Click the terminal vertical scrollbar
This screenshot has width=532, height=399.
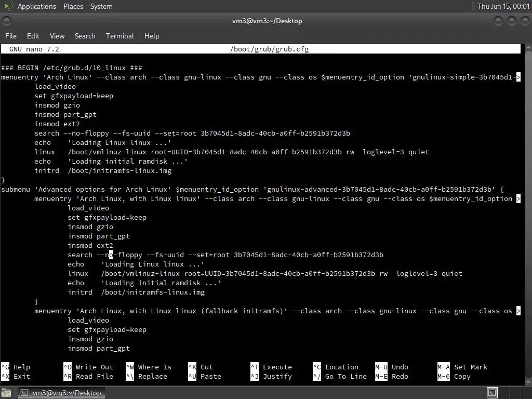tap(528, 216)
